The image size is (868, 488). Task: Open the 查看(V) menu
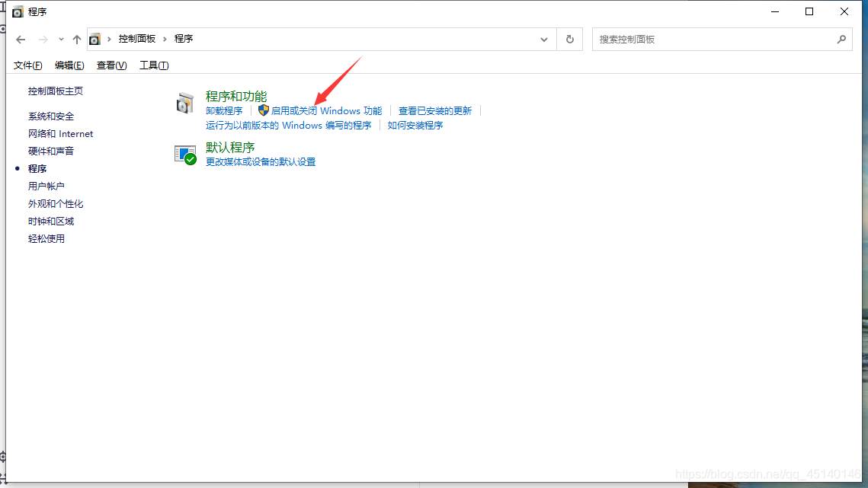point(111,65)
